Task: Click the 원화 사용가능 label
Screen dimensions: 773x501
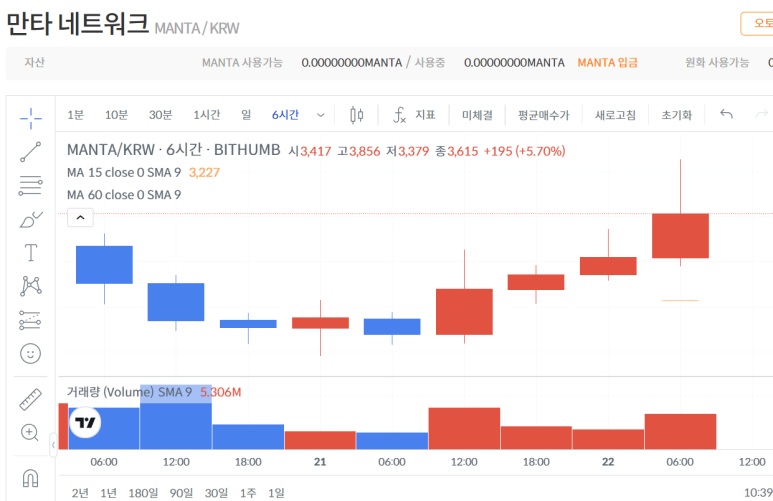Action: click(717, 63)
